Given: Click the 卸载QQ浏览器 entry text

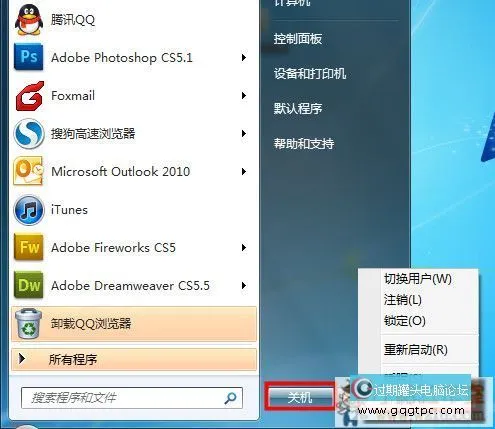Looking at the screenshot, I should click(x=91, y=324).
